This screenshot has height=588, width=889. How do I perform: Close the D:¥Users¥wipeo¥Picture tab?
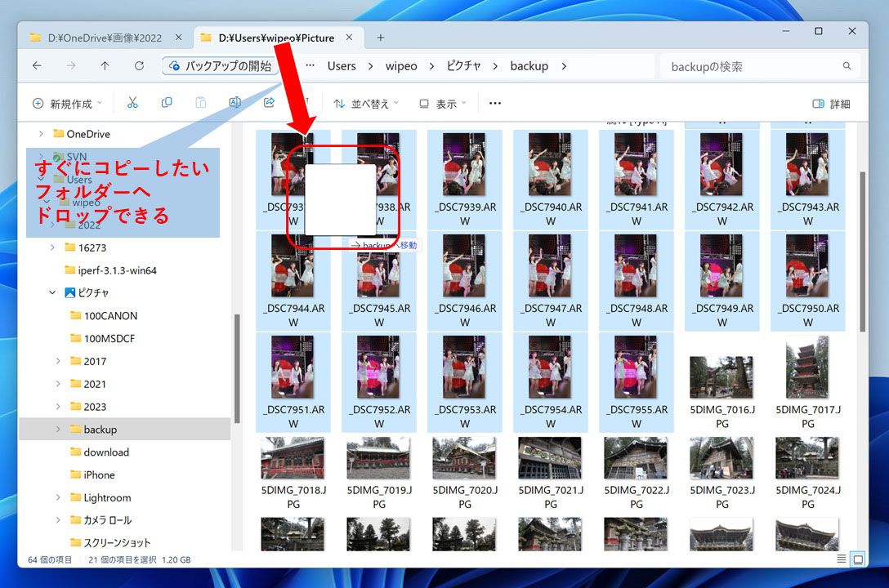[x=349, y=38]
